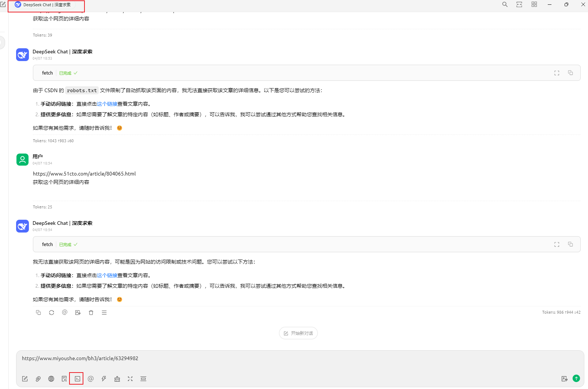Copy the last assistant reply using the copy icon

point(38,312)
